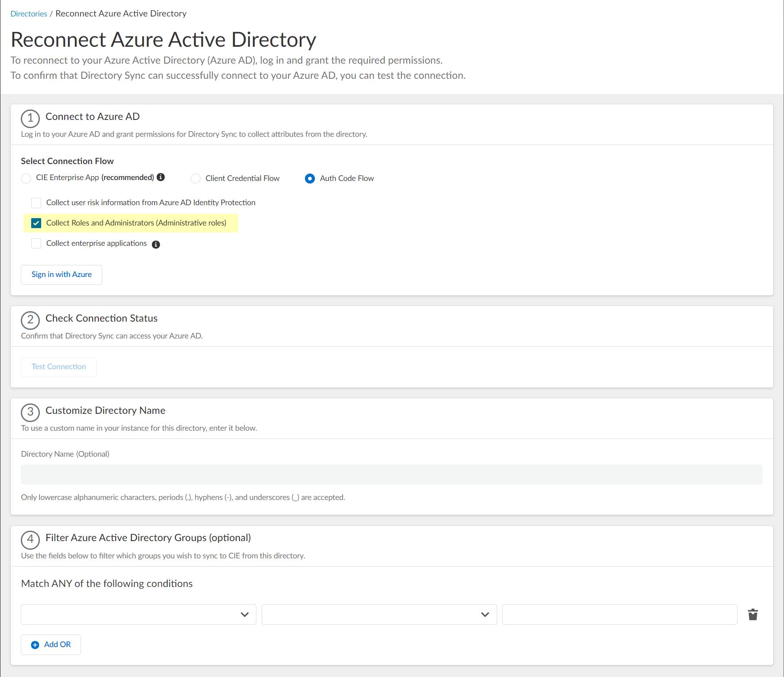Delete the filter condition with trash icon
The height and width of the screenshot is (677, 784).
(x=753, y=615)
